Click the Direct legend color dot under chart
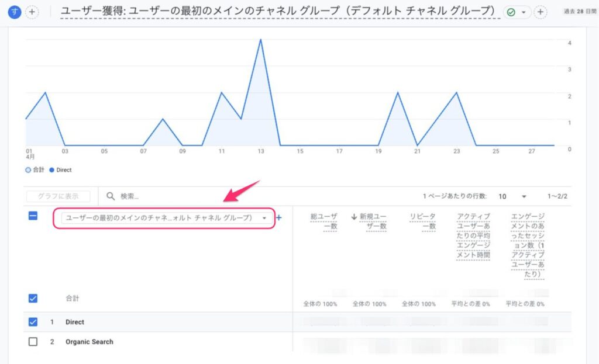Screen dimensions: 599x364 coord(52,170)
